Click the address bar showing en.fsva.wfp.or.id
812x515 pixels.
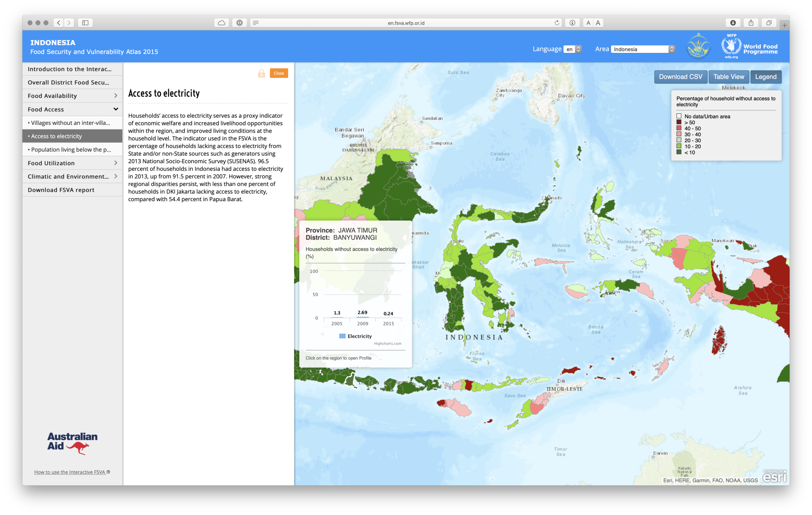click(x=406, y=23)
